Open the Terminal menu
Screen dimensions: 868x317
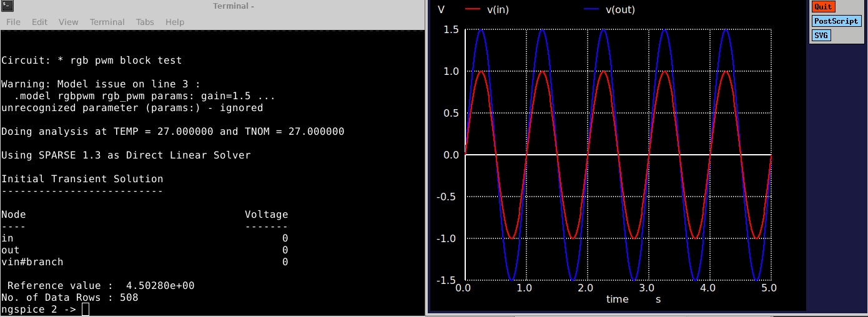pyautogui.click(x=107, y=22)
